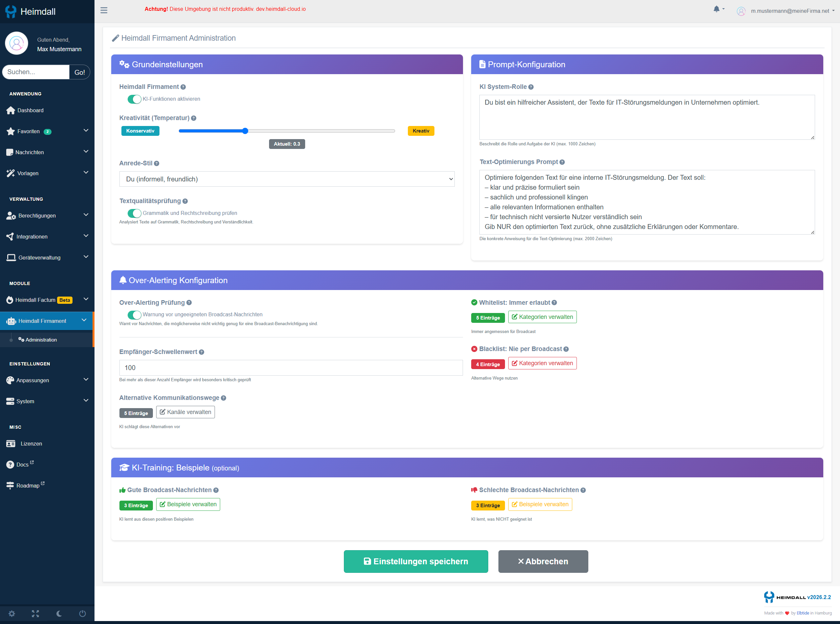Image resolution: width=840 pixels, height=624 pixels.
Task: Open the notifications bell icon
Action: 717,9
